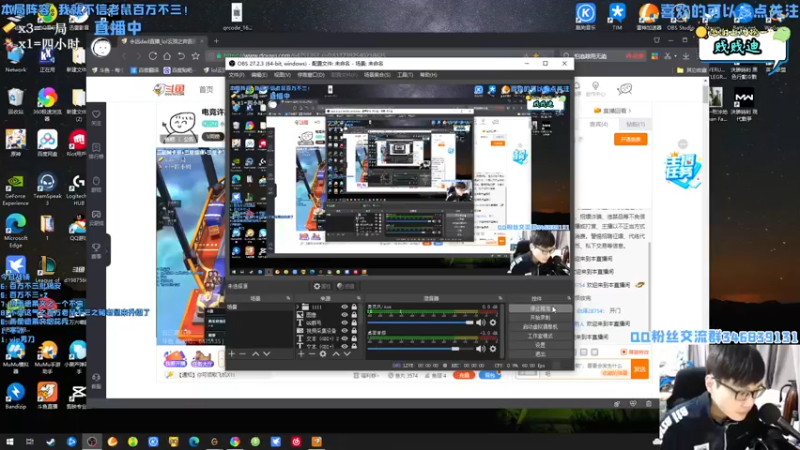Viewport: 800px width, 450px height.
Task: Open the 帮助(H) menu in OBS
Action: coord(428,75)
